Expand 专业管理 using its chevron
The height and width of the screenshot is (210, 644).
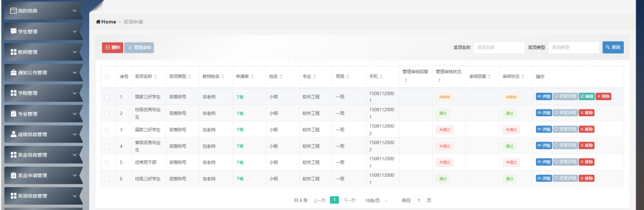[74, 114]
